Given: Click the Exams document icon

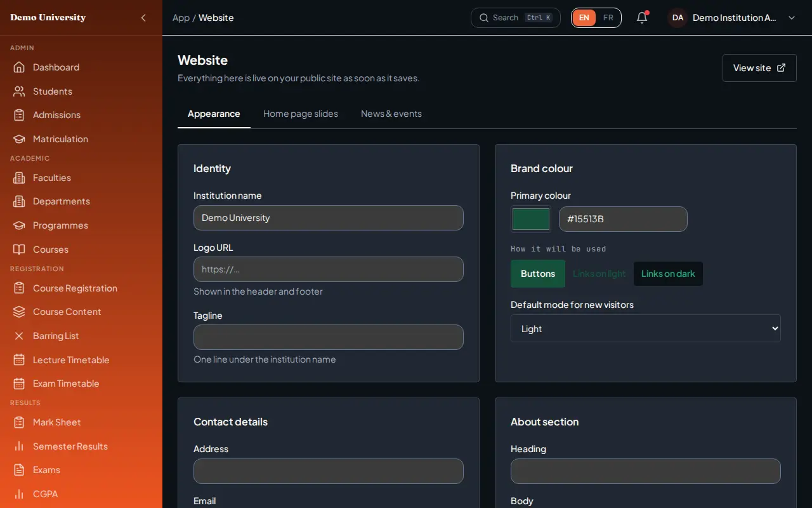Looking at the screenshot, I should point(19,470).
